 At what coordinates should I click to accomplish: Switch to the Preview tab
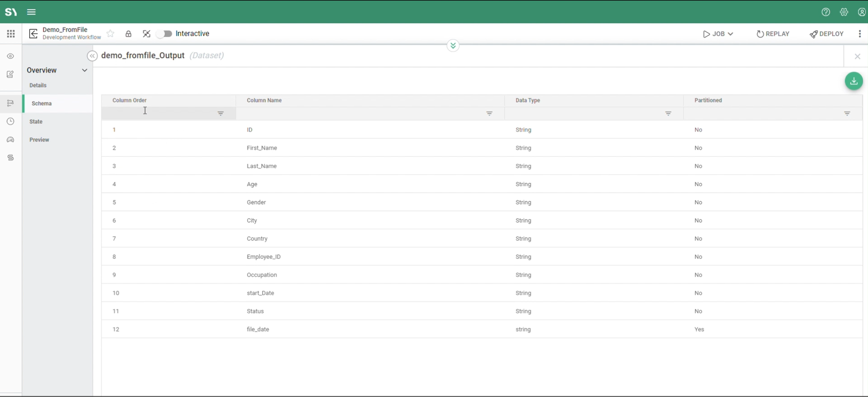[x=39, y=140]
